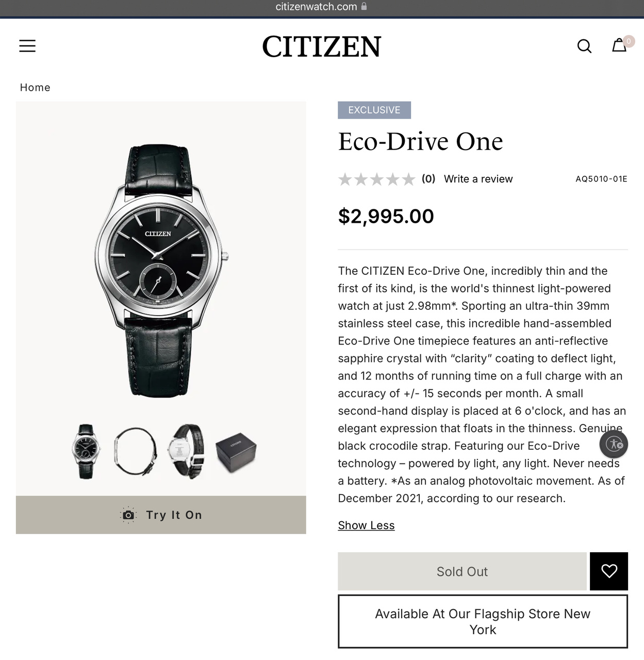Add watch to wishlist with heart icon
The image size is (644, 660).
click(x=609, y=571)
